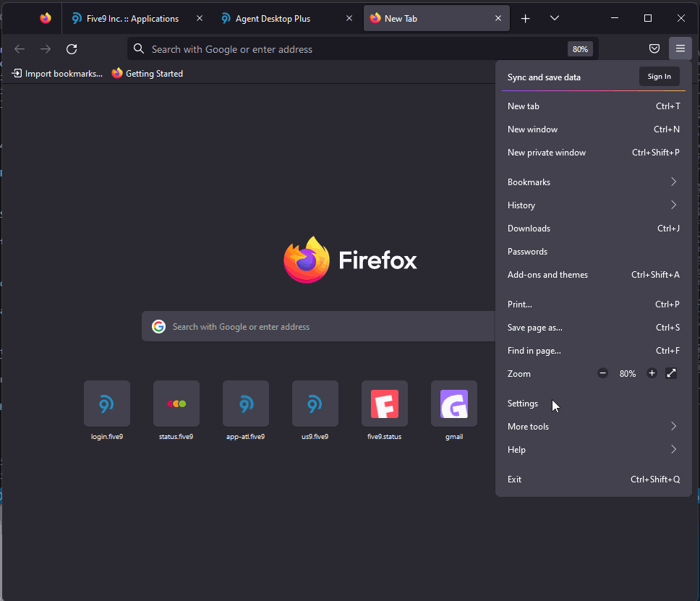Expand the Bookmarks submenu
Screen dimensions: 700x601
click(593, 182)
